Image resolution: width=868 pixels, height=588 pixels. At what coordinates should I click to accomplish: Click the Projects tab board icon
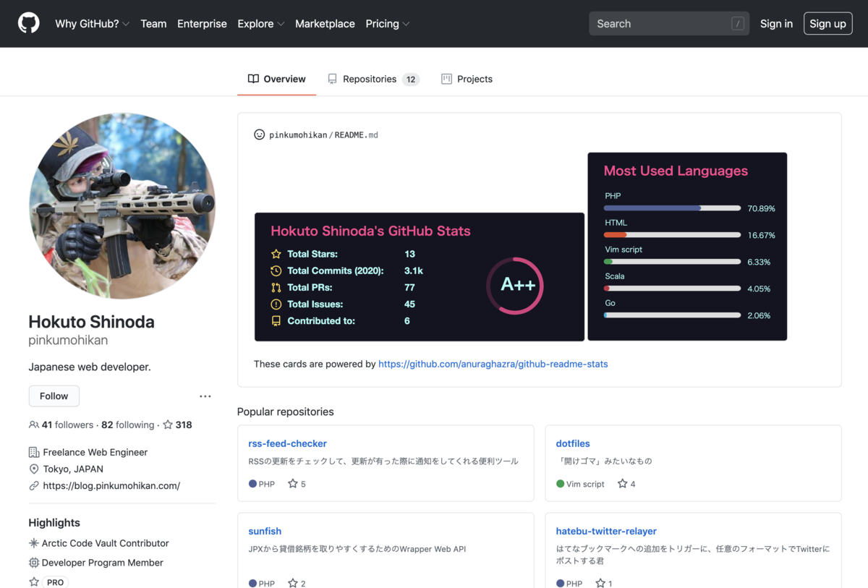pos(446,79)
